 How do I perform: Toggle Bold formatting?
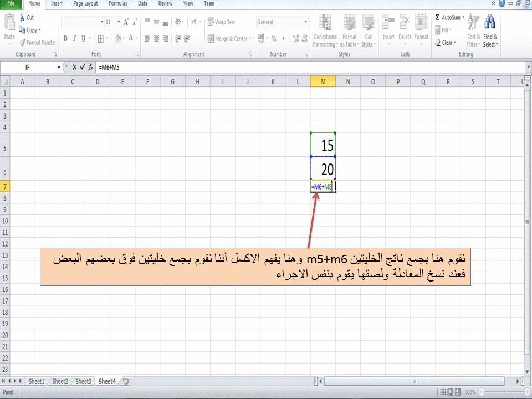[x=65, y=39]
